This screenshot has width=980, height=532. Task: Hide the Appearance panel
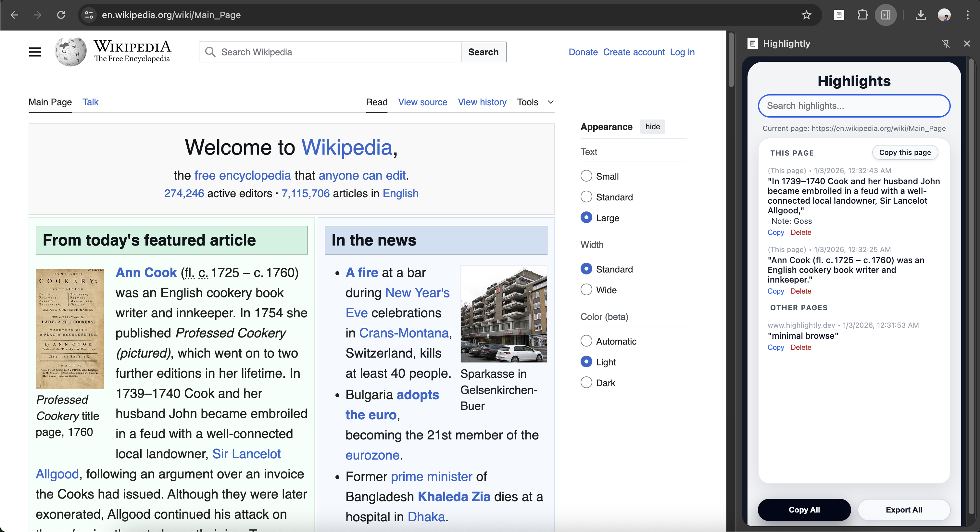click(x=652, y=127)
